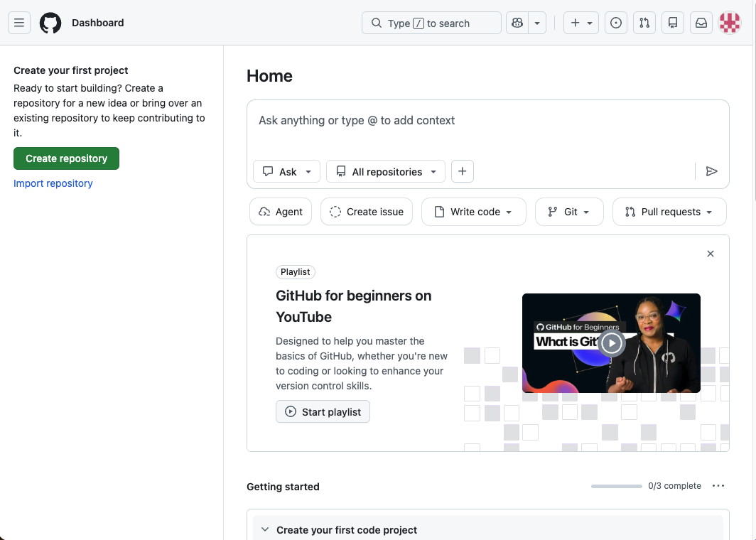Click the Create repository button
The width and height of the screenshot is (756, 540).
click(x=66, y=158)
